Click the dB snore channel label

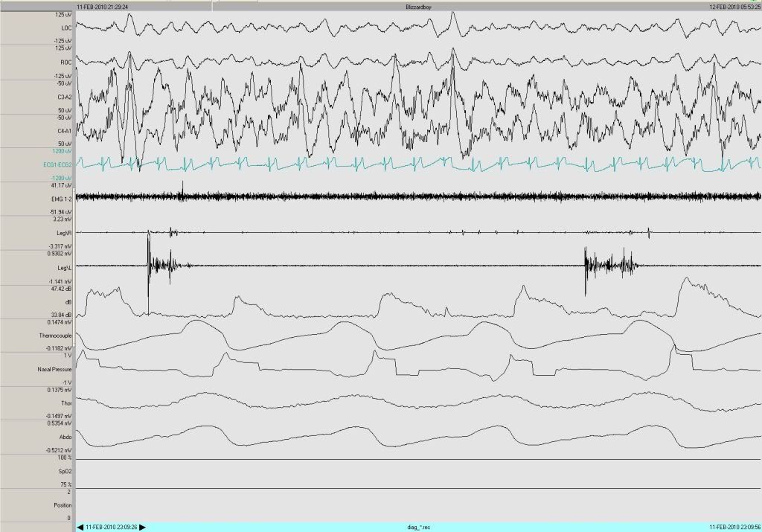[68, 301]
